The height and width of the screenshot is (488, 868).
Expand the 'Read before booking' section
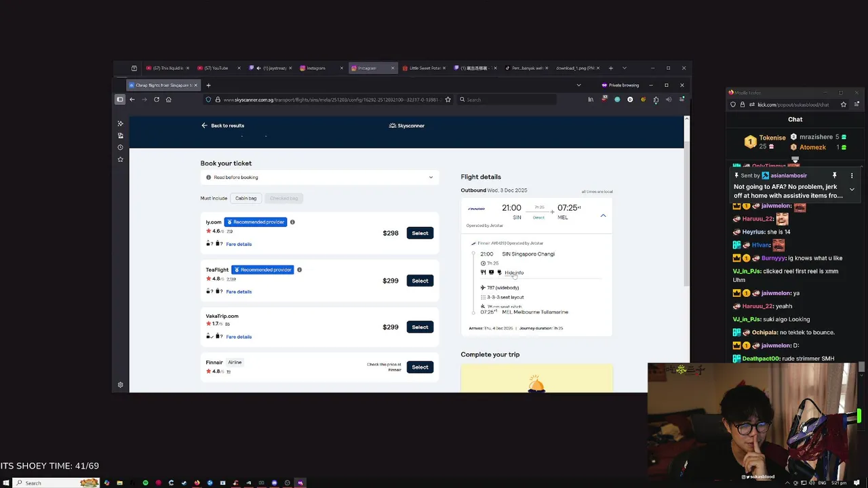[319, 178]
